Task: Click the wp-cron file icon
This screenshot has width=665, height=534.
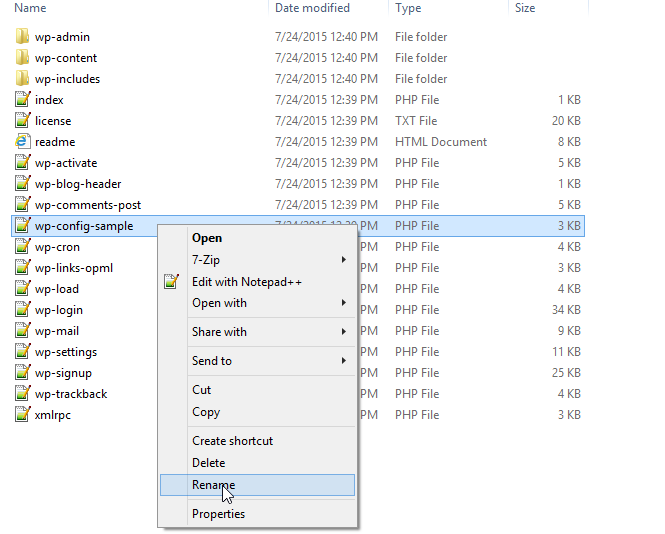Action: click(23, 246)
